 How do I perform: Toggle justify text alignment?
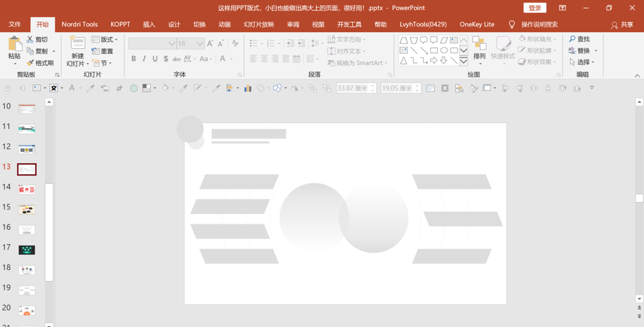pyautogui.click(x=286, y=59)
